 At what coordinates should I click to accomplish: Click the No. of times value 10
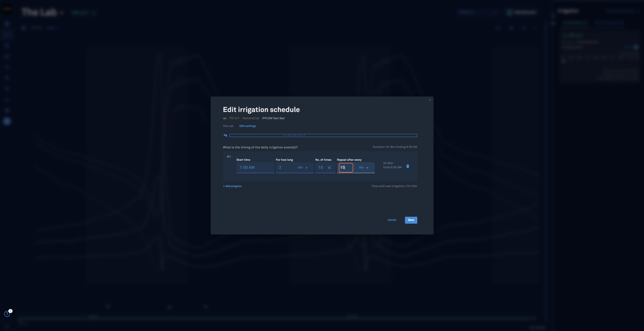(x=321, y=167)
